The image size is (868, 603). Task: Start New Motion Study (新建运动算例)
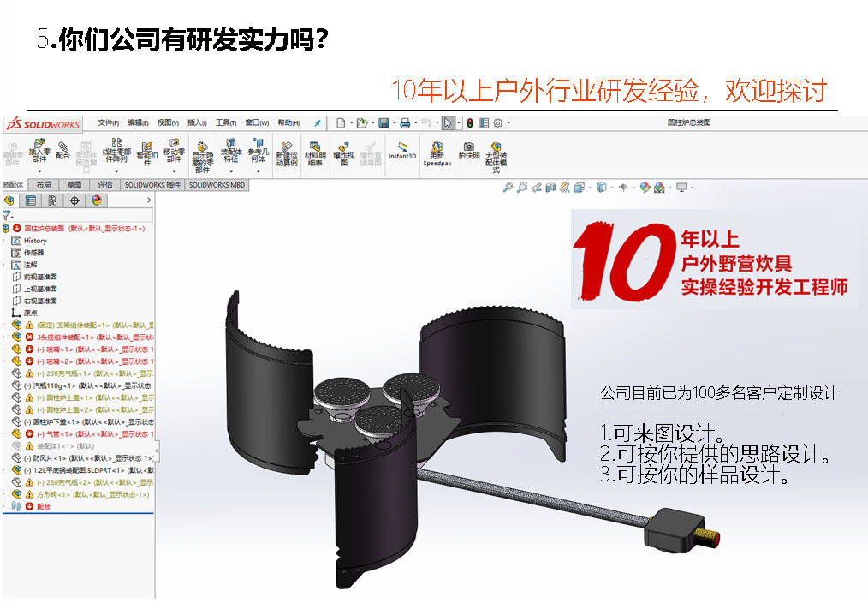click(x=286, y=154)
